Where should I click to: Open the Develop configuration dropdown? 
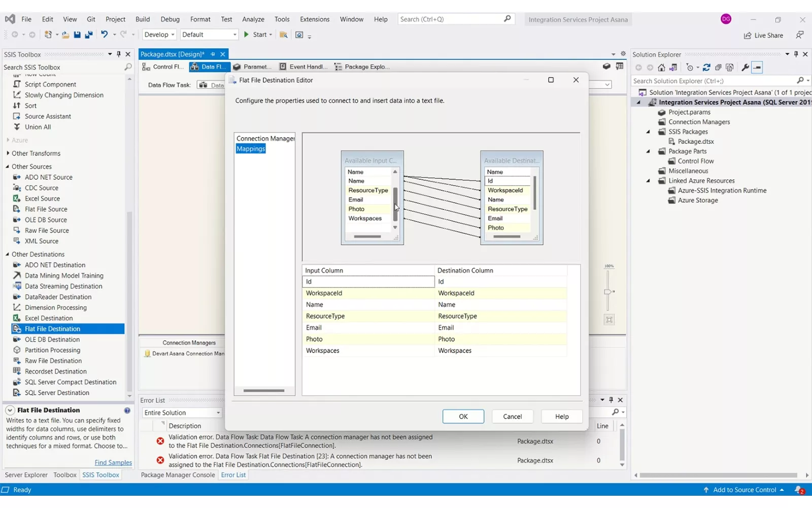pos(159,35)
